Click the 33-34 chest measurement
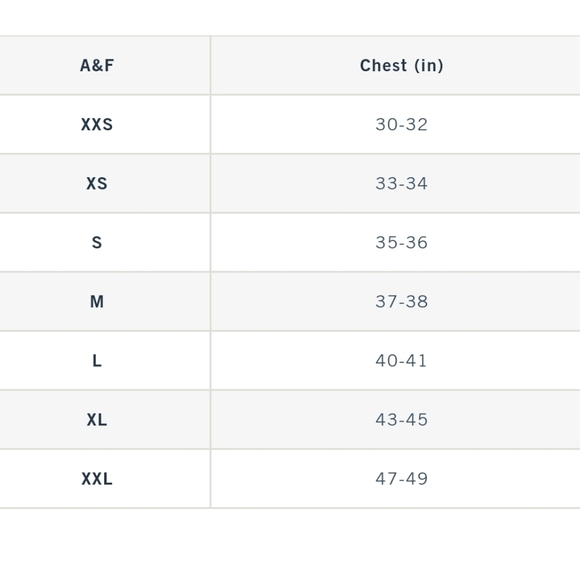Screen dimensions: 580x579 tap(401, 184)
